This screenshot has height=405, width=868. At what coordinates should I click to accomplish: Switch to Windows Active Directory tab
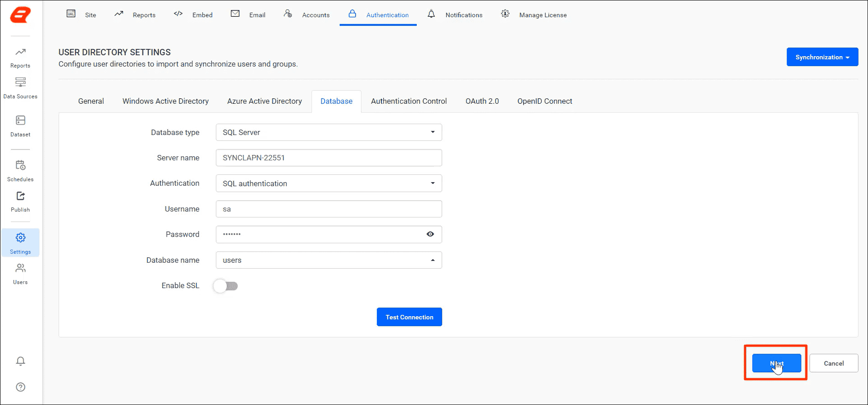(166, 101)
